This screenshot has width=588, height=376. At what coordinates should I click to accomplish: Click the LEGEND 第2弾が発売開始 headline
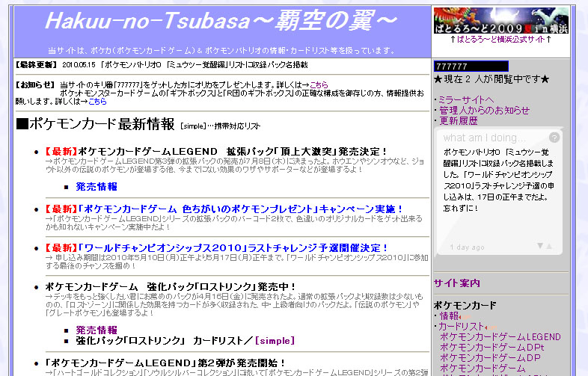click(165, 363)
